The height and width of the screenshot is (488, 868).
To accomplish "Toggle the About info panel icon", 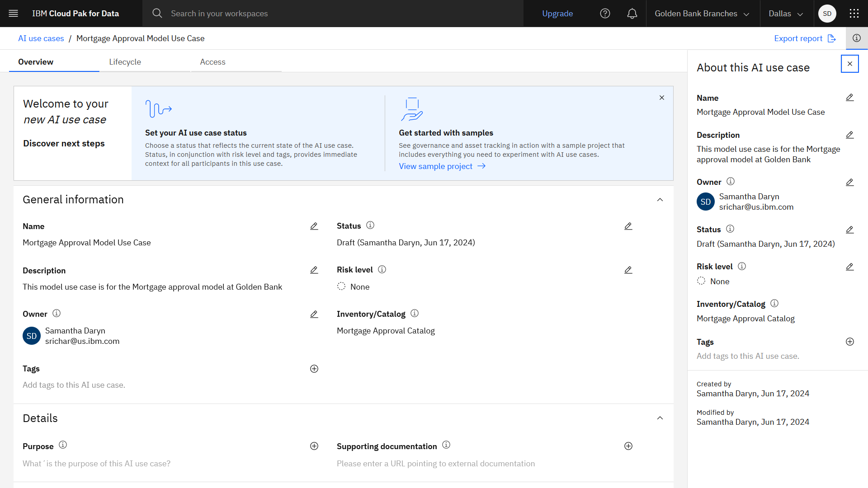I will point(857,38).
